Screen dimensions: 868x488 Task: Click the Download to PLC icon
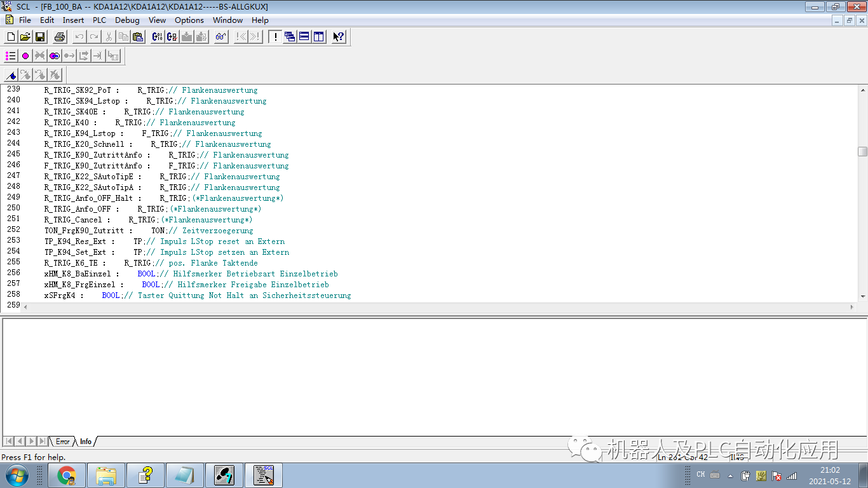tap(187, 37)
